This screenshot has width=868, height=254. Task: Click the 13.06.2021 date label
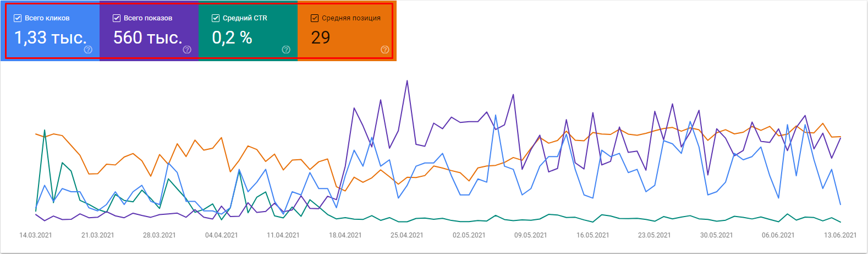pyautogui.click(x=840, y=235)
